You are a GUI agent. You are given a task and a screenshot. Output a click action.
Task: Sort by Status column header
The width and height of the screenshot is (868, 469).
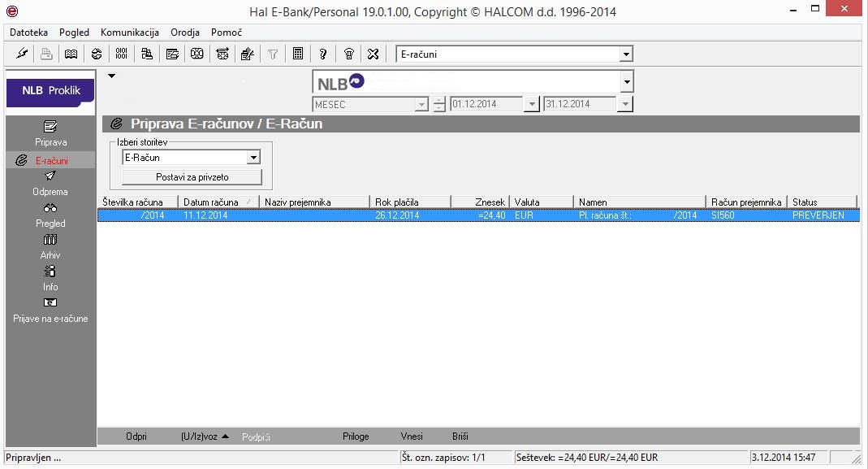point(822,202)
